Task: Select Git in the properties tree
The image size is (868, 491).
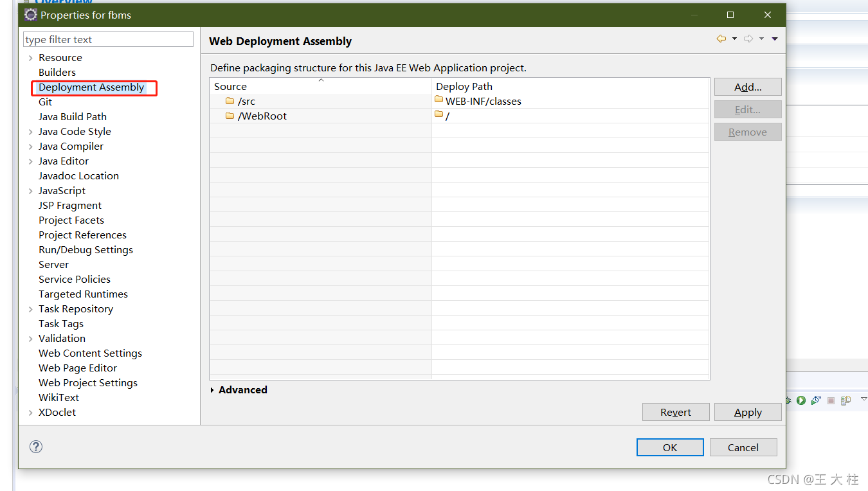Action: (x=45, y=102)
